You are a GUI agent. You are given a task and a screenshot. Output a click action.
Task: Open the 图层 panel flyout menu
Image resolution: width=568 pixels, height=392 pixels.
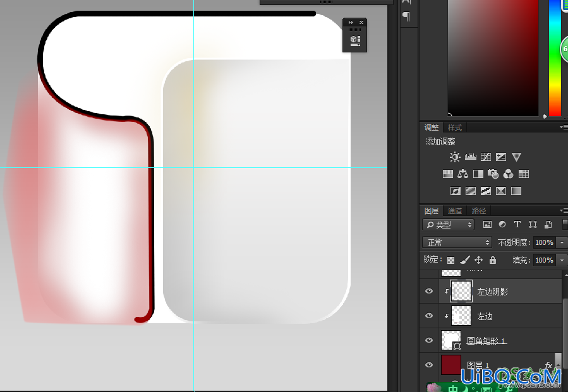pyautogui.click(x=564, y=211)
